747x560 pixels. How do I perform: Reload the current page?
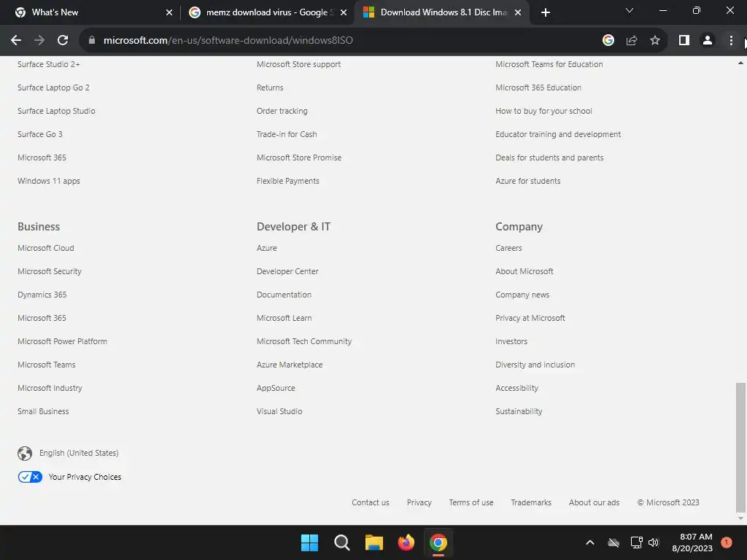63,41
